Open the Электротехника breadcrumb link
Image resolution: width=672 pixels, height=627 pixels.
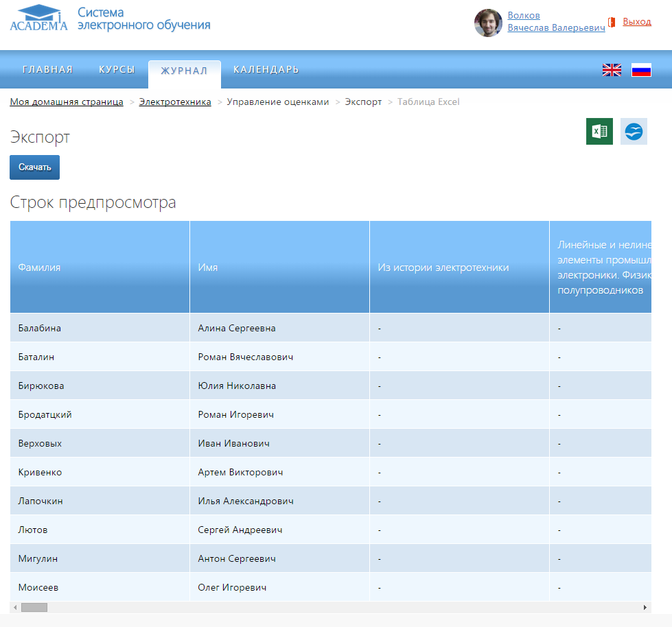[x=175, y=102]
